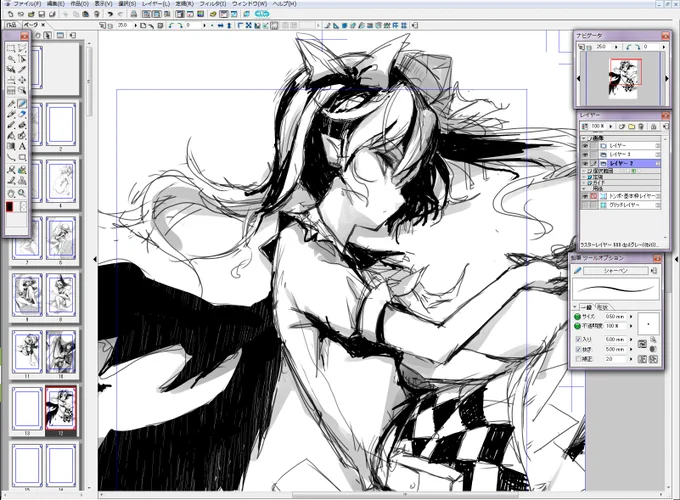Open layer opacity arrow next to 100 %
This screenshot has height=500, width=680.
pyautogui.click(x=611, y=126)
